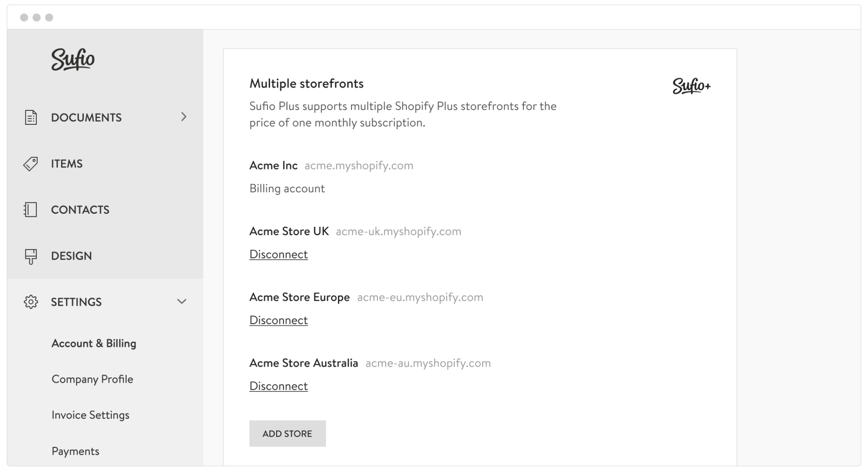The height and width of the screenshot is (473, 868).
Task: Click the Settings gear icon
Action: (31, 302)
